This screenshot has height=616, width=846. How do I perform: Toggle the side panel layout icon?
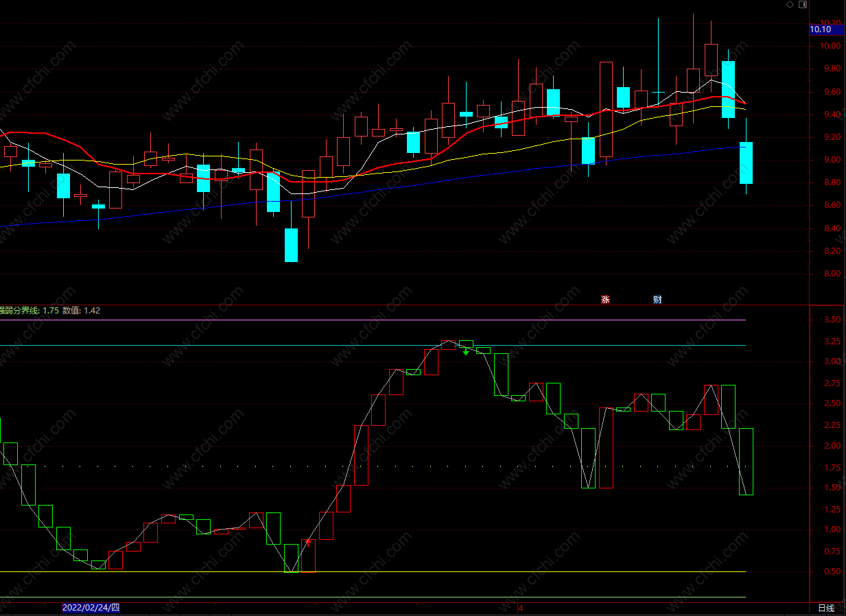(803, 4)
